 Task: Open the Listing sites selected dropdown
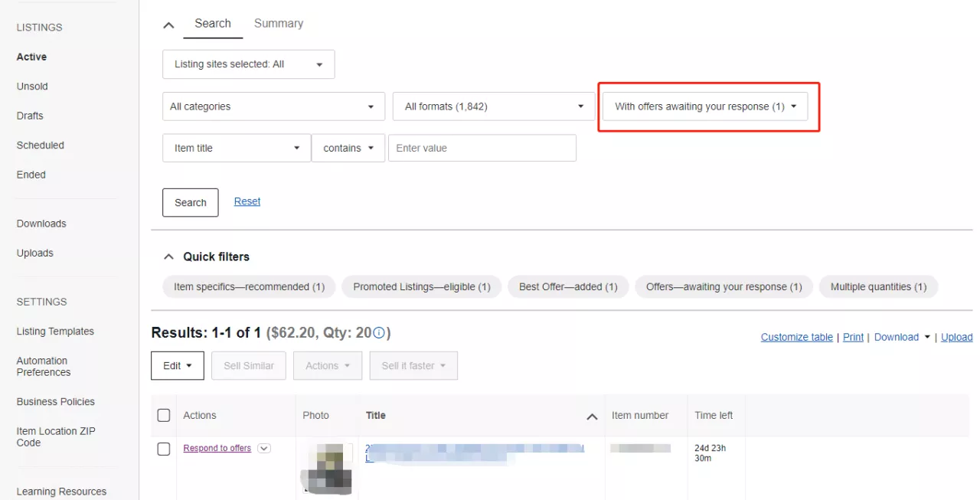[x=248, y=64]
